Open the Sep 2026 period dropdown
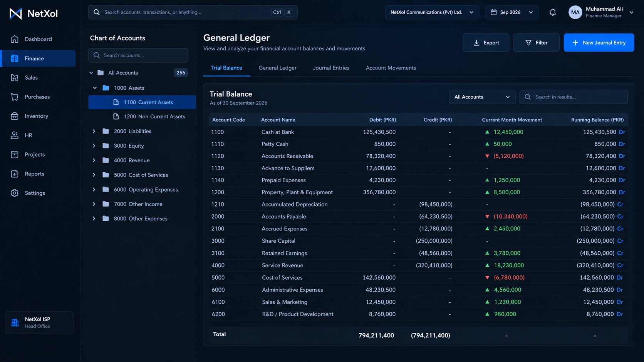Viewport: 644px width, 362px height. click(511, 12)
